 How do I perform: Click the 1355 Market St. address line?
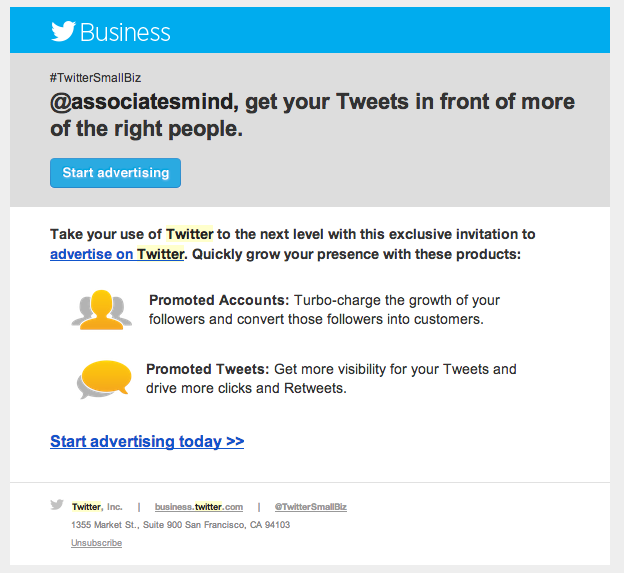(x=180, y=525)
